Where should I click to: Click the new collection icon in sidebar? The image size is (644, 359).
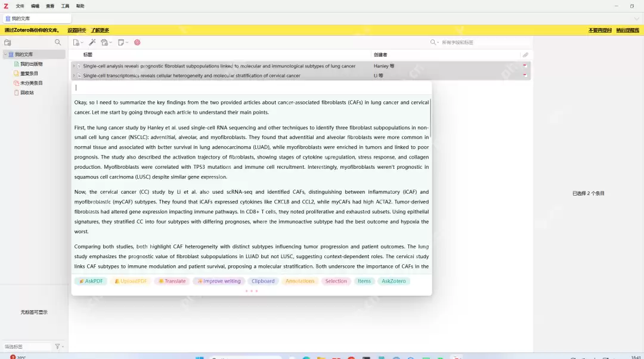[8, 42]
